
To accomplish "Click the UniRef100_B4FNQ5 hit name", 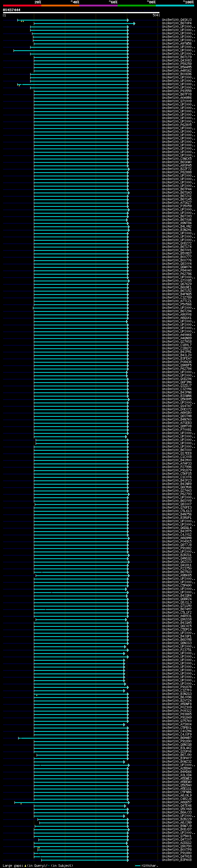I will coord(177,294).
